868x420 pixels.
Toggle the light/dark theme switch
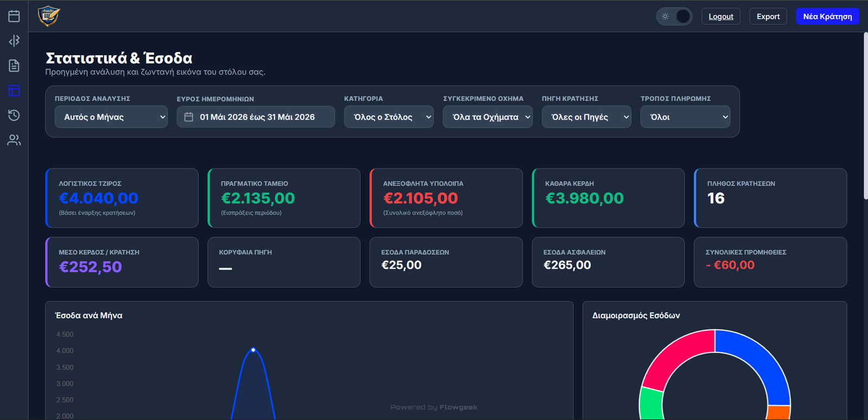click(674, 16)
